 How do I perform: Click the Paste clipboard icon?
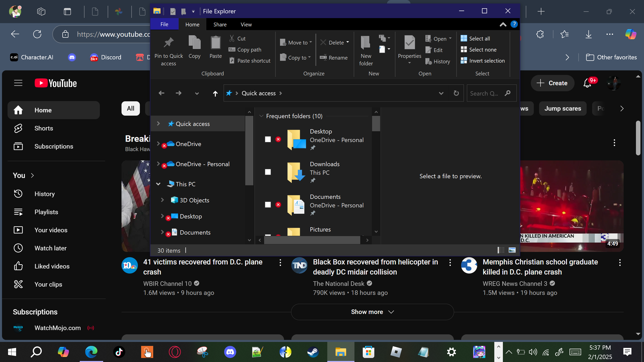tap(216, 43)
